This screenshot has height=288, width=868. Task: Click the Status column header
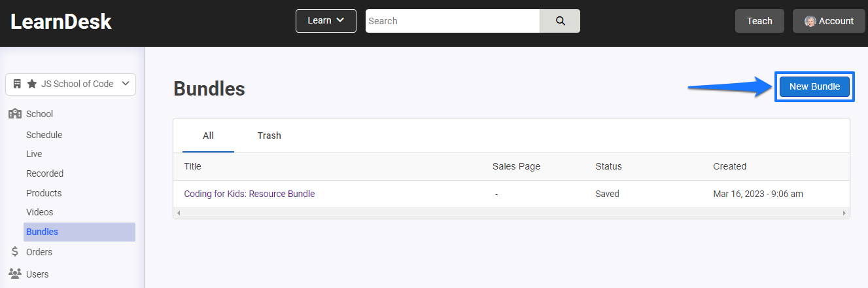pyautogui.click(x=608, y=166)
